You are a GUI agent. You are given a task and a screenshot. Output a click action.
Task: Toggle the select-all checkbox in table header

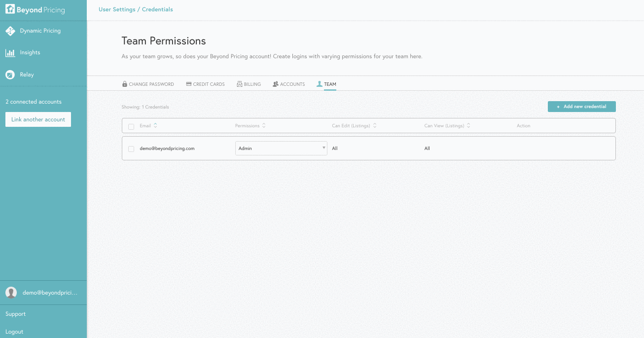point(131,126)
